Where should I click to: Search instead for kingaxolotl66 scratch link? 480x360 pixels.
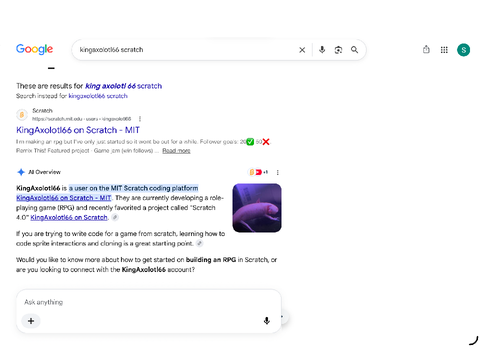[98, 96]
